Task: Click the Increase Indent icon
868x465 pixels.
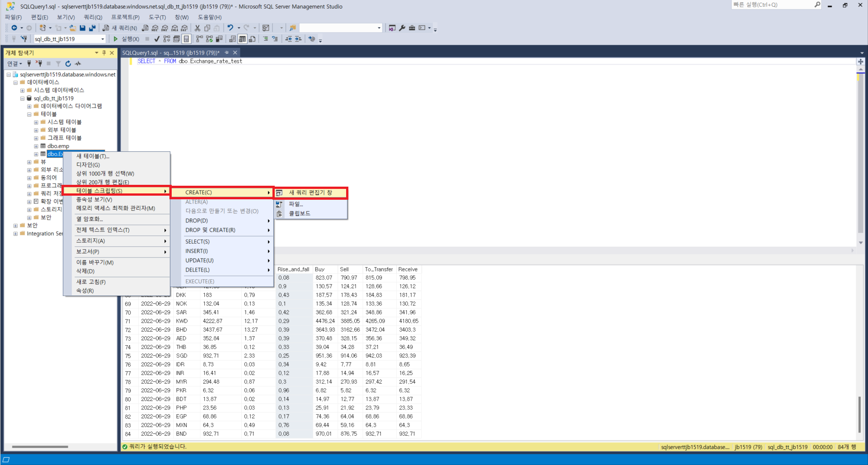Action: [298, 39]
